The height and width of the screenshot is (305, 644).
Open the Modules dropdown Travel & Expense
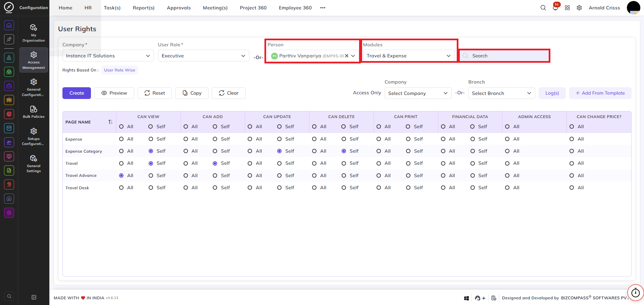coord(409,56)
